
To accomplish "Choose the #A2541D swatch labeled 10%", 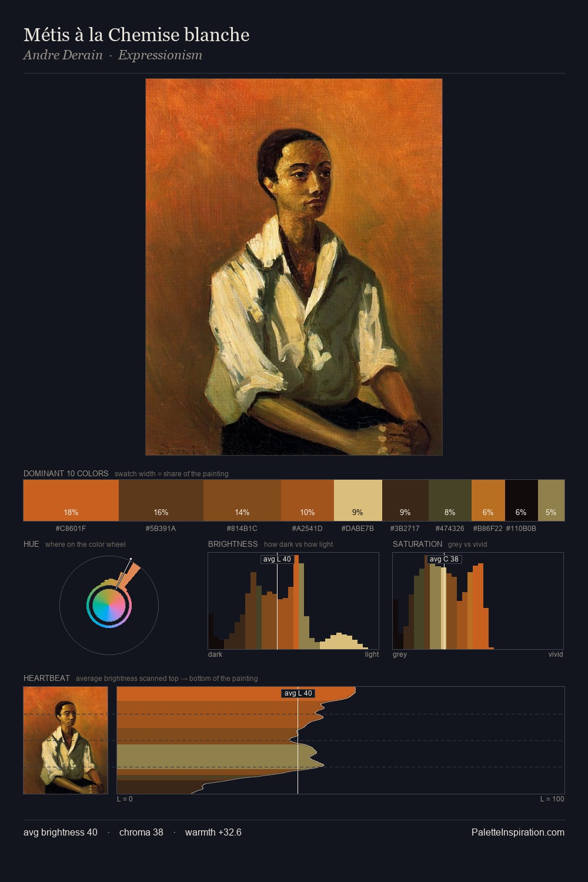I will [x=308, y=500].
